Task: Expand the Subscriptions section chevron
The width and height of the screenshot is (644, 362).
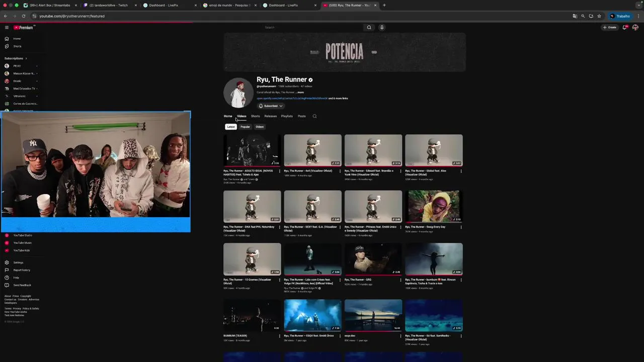Action: click(26, 58)
